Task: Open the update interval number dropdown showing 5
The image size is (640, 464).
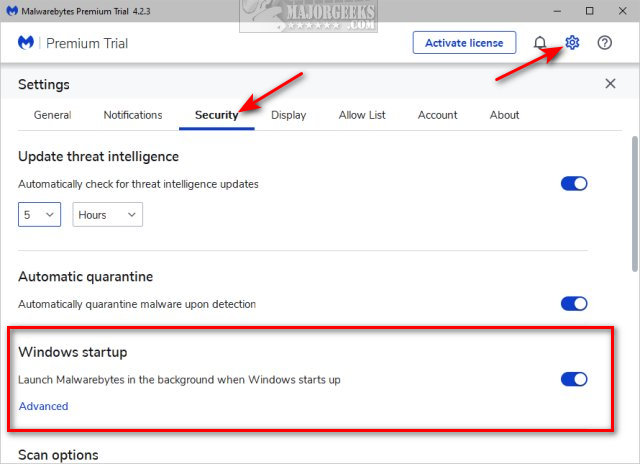Action: (x=39, y=214)
